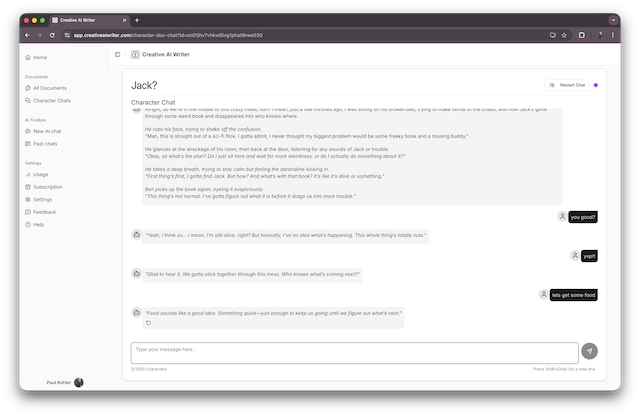640x416 pixels.
Task: Open Paul Kohler profile avatar
Action: point(79,383)
